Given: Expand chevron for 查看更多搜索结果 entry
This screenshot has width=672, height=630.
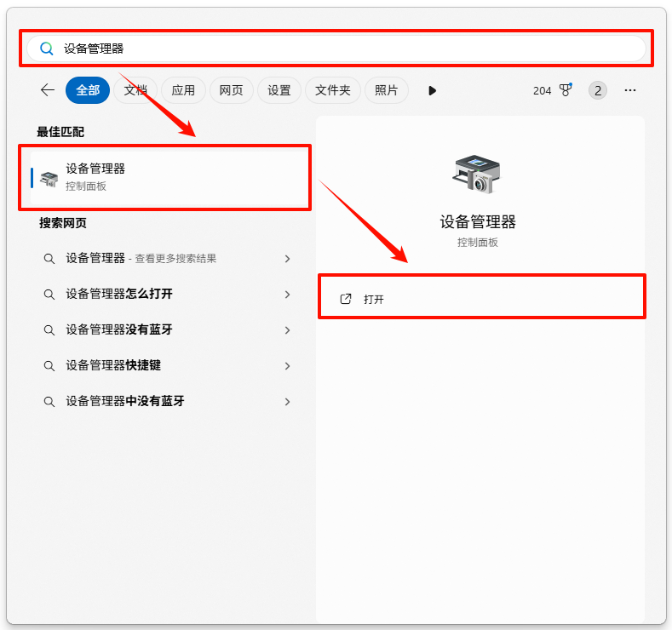Looking at the screenshot, I should coord(288,259).
